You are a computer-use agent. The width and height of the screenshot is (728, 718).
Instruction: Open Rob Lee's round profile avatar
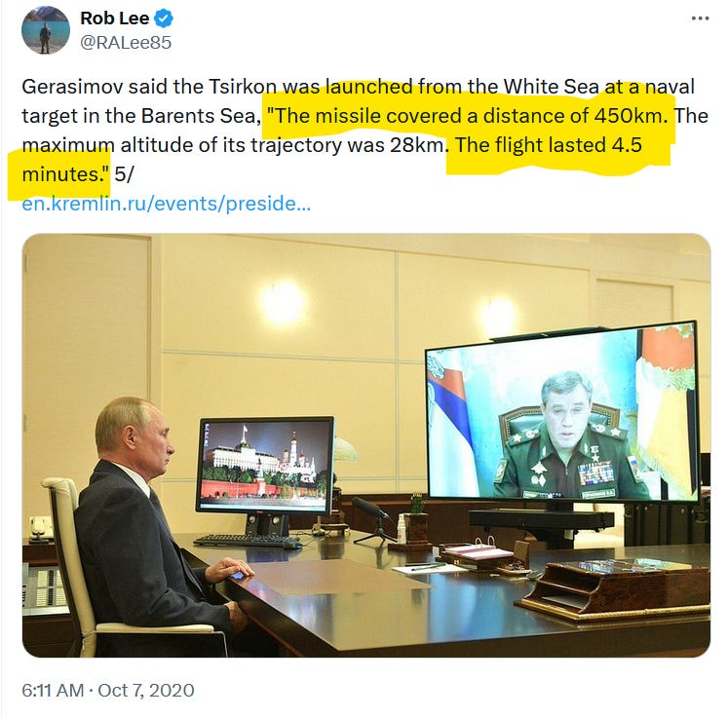click(x=46, y=30)
